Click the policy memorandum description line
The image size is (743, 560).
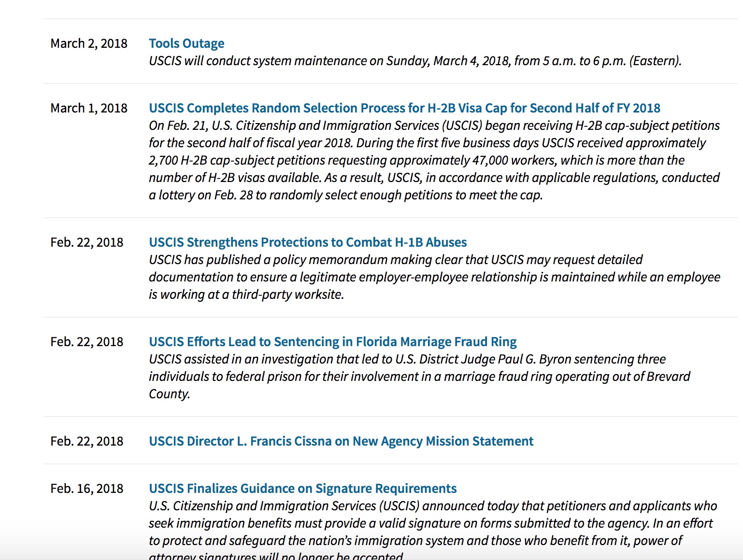(x=395, y=260)
